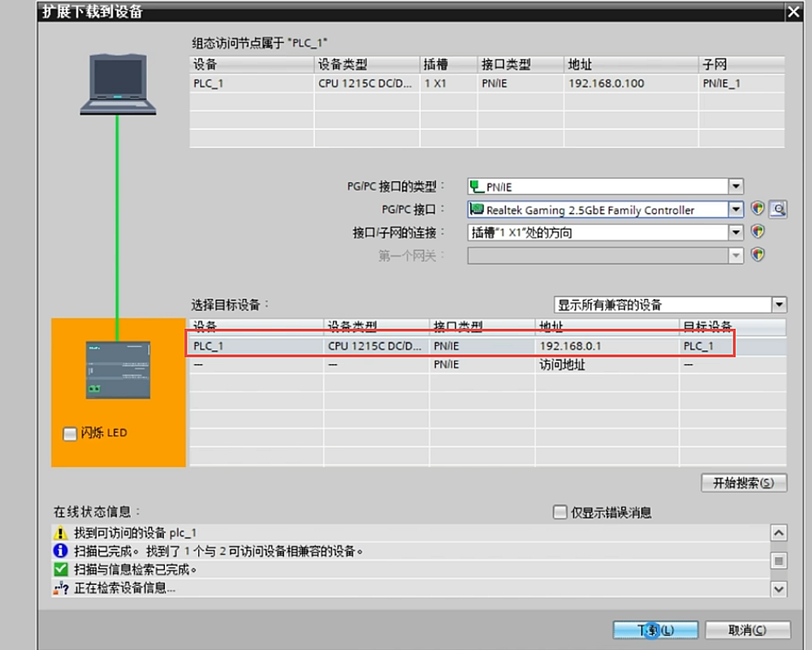Click shield icon next to subnet connection dropdown
The height and width of the screenshot is (650, 812).
coord(758,232)
